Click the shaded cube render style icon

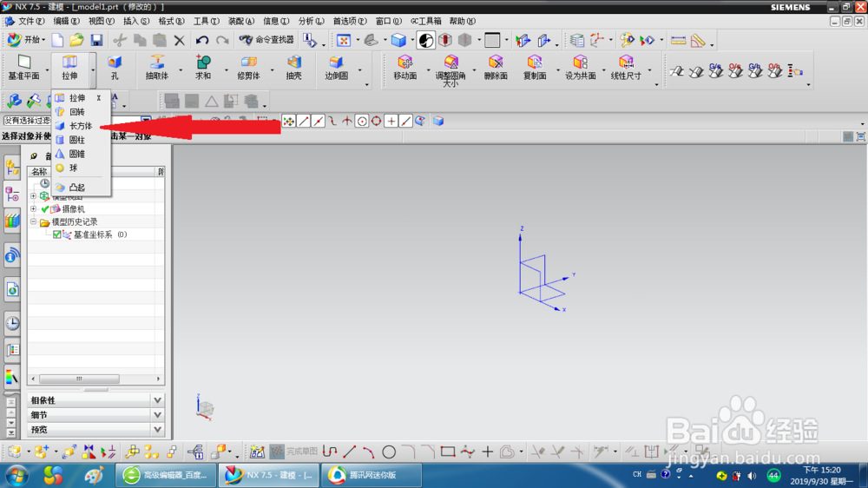click(398, 40)
